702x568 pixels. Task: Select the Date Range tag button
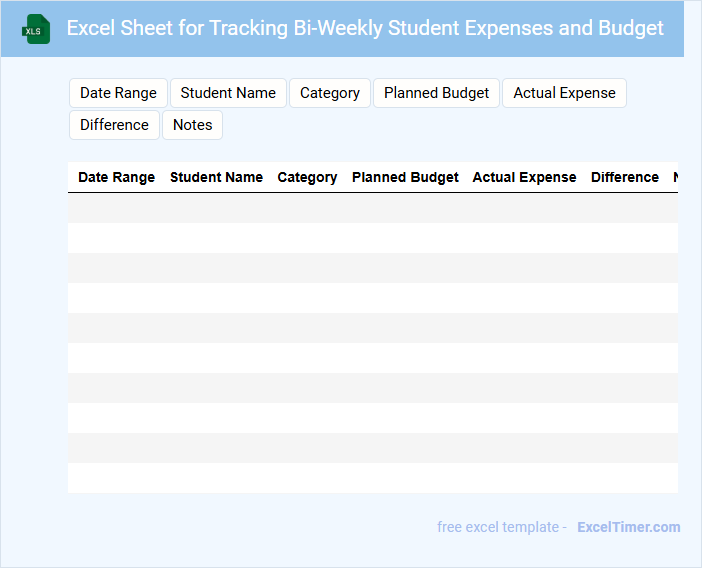[118, 93]
